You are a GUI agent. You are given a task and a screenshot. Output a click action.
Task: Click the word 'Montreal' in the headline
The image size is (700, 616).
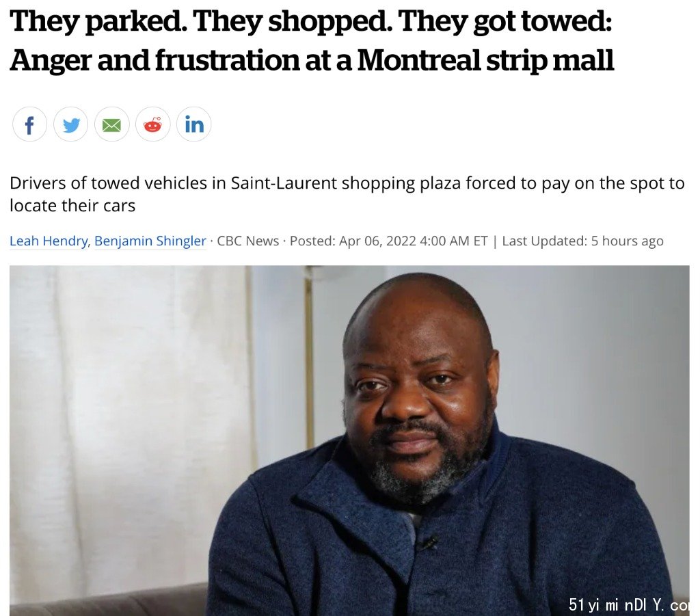[x=418, y=59]
